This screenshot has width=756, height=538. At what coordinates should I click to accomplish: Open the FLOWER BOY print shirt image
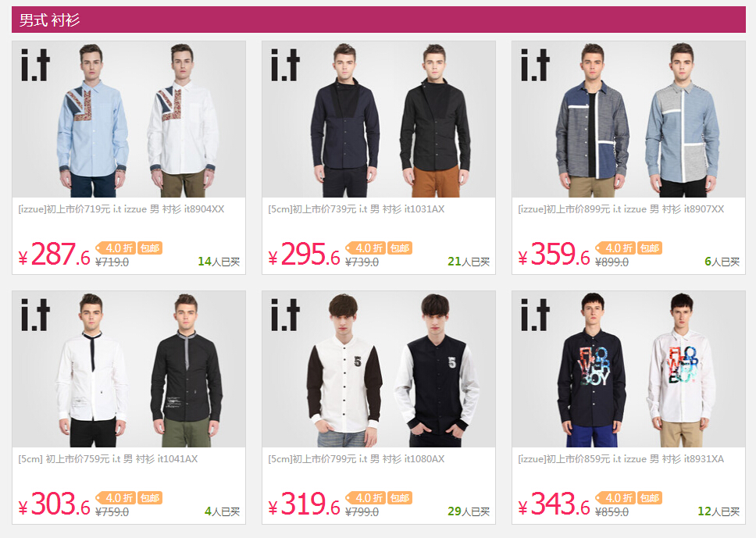click(629, 369)
